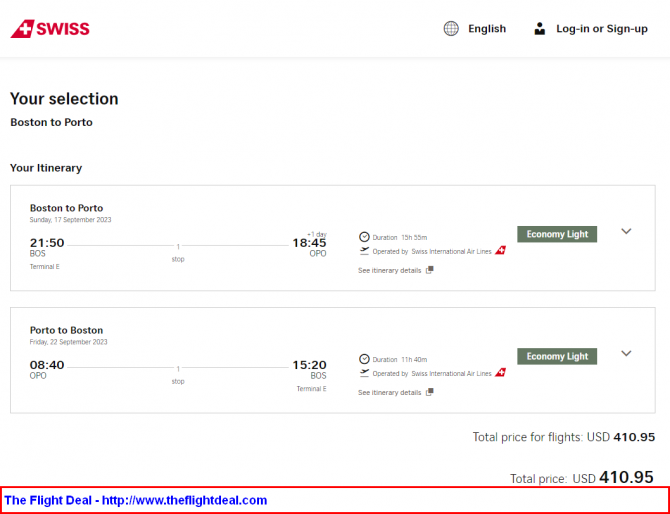Click the outbound Economy Light fare badge
This screenshot has height=514, width=670.
click(557, 234)
